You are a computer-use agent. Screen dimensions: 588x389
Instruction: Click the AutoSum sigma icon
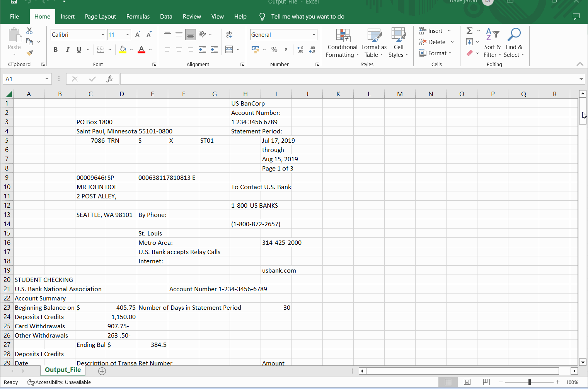coord(470,31)
